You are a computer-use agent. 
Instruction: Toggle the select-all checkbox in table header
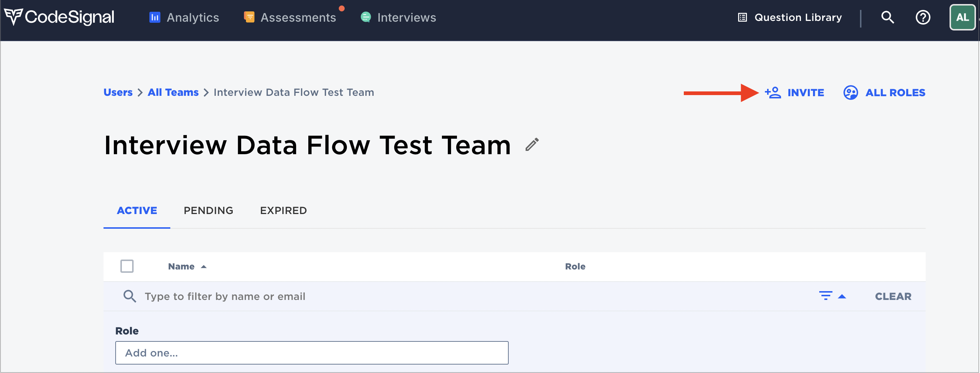(127, 266)
